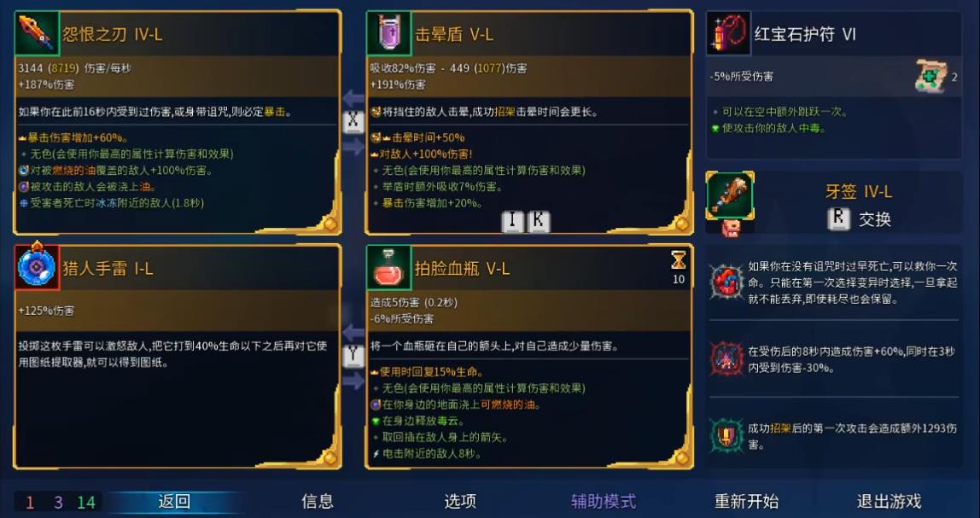This screenshot has height=518, width=980.
Task: Toggle 辅助模式 assist mode
Action: point(604,501)
